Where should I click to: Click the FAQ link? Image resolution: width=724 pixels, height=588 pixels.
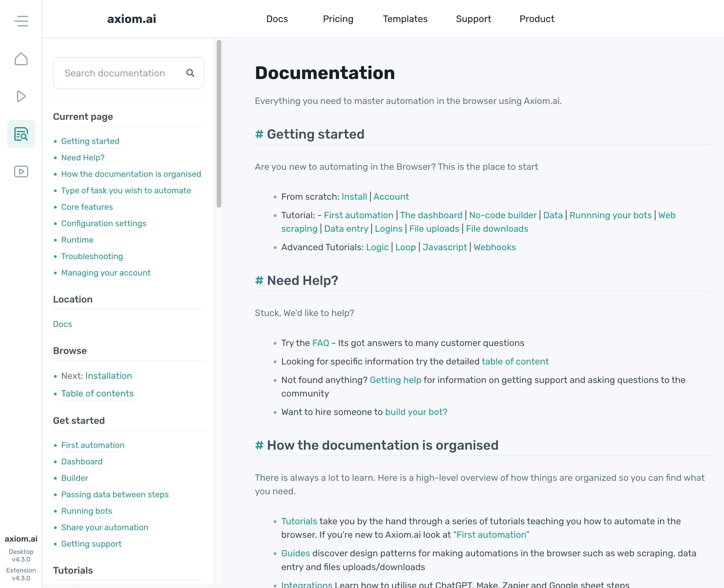321,343
